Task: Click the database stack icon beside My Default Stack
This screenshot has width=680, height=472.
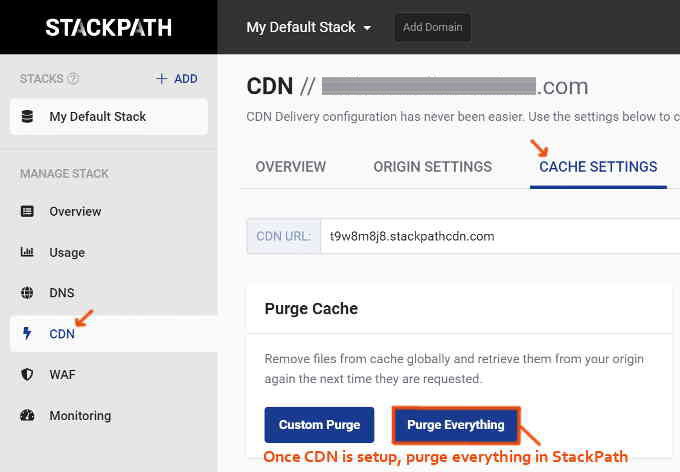Action: [x=27, y=116]
